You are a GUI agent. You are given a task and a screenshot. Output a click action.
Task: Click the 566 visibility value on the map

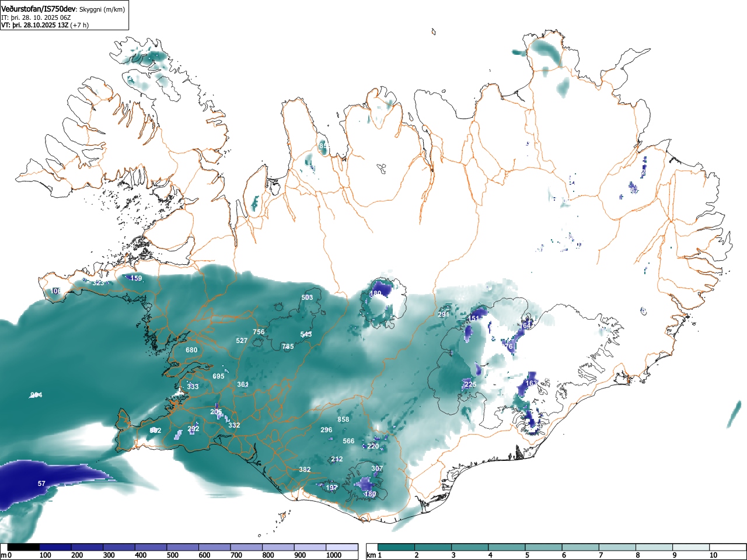coord(348,441)
